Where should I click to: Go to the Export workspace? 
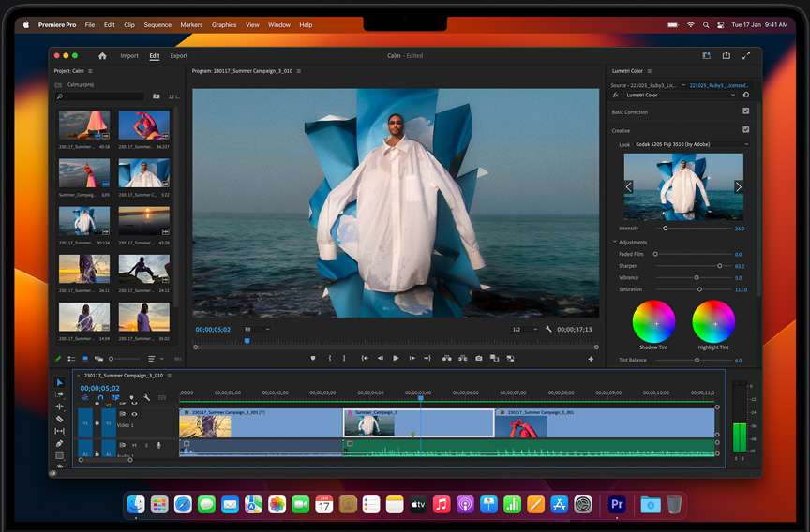click(178, 56)
